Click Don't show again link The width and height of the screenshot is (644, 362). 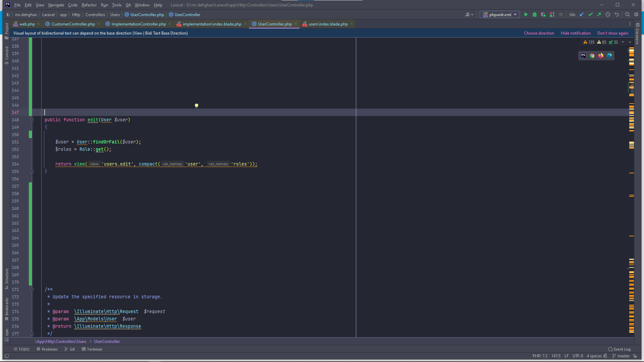coord(613,33)
